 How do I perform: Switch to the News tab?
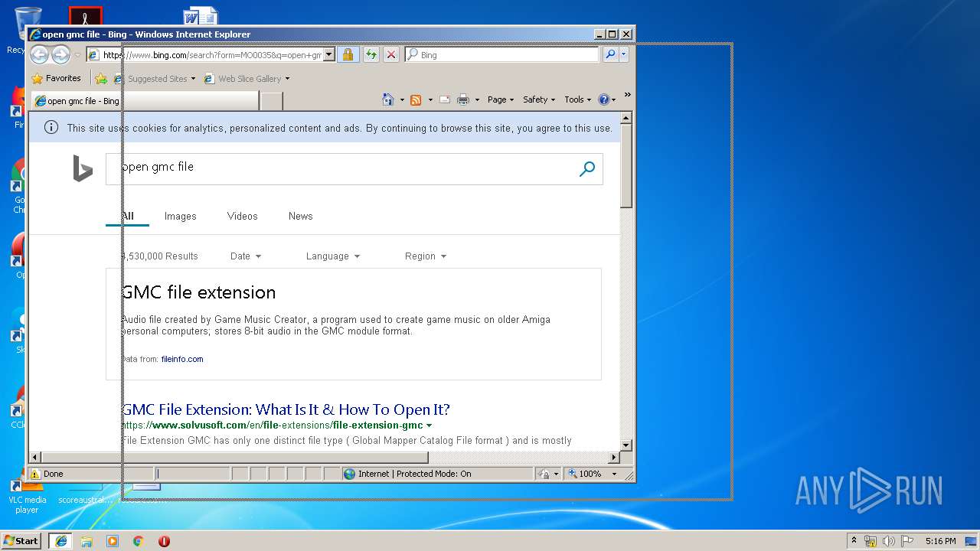tap(301, 217)
